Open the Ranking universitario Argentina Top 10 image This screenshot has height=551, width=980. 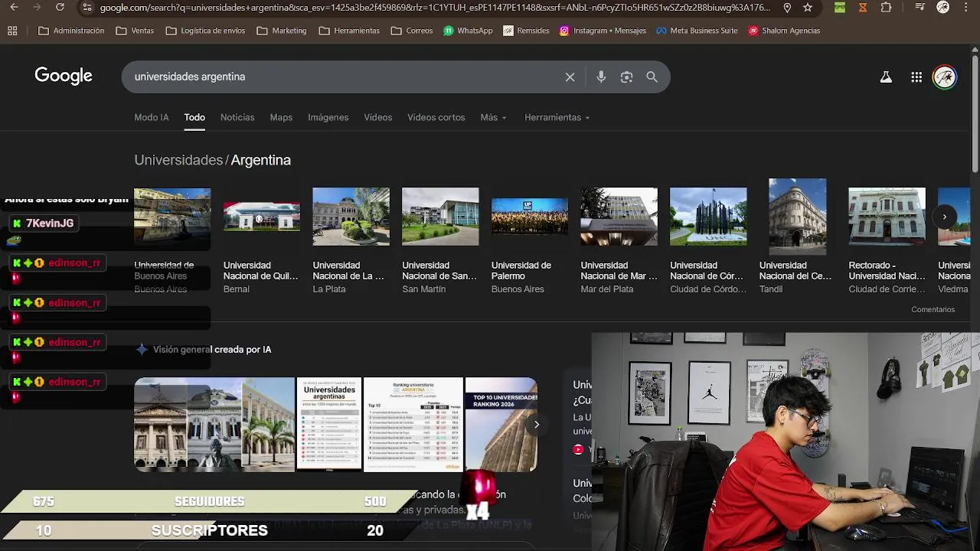tap(413, 424)
